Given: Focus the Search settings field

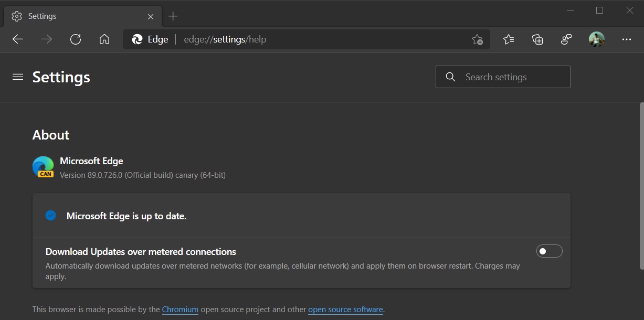Looking at the screenshot, I should point(503,77).
